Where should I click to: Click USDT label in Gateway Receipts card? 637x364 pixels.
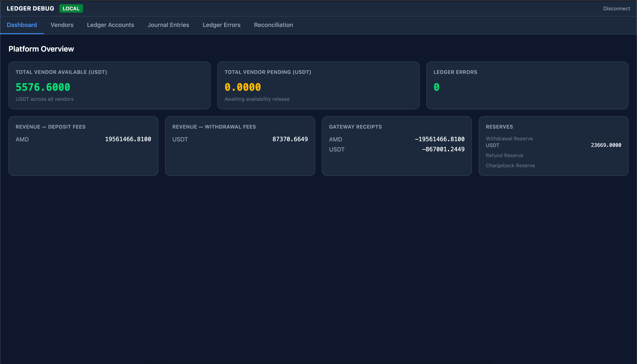(x=337, y=150)
